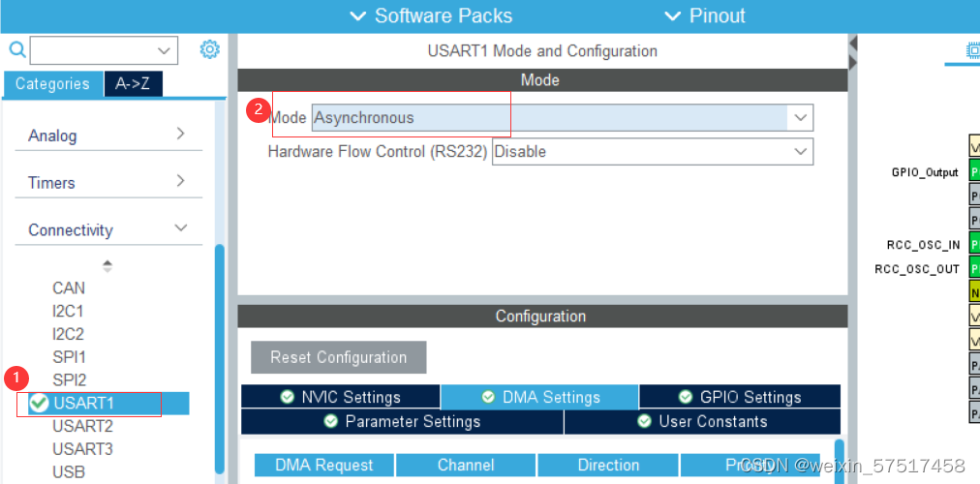The height and width of the screenshot is (484, 980).
Task: Click the sort arrows above CAN
Action: 107,266
